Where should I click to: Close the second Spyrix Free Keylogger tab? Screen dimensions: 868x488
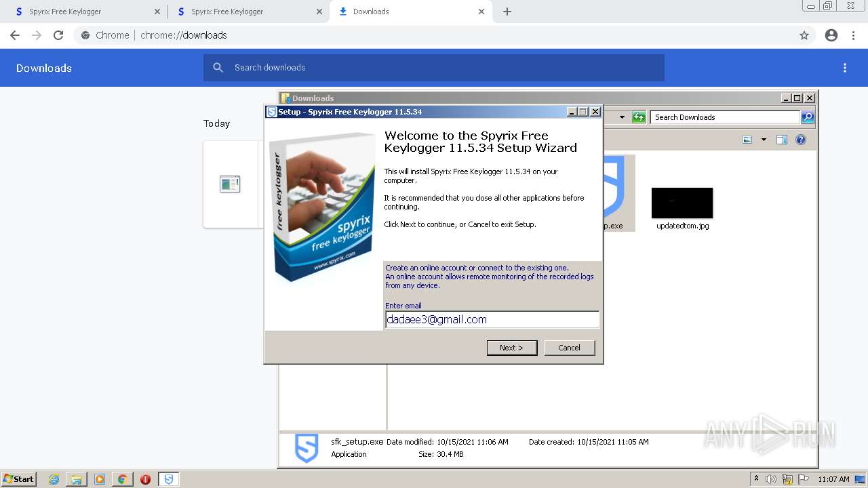pos(319,12)
